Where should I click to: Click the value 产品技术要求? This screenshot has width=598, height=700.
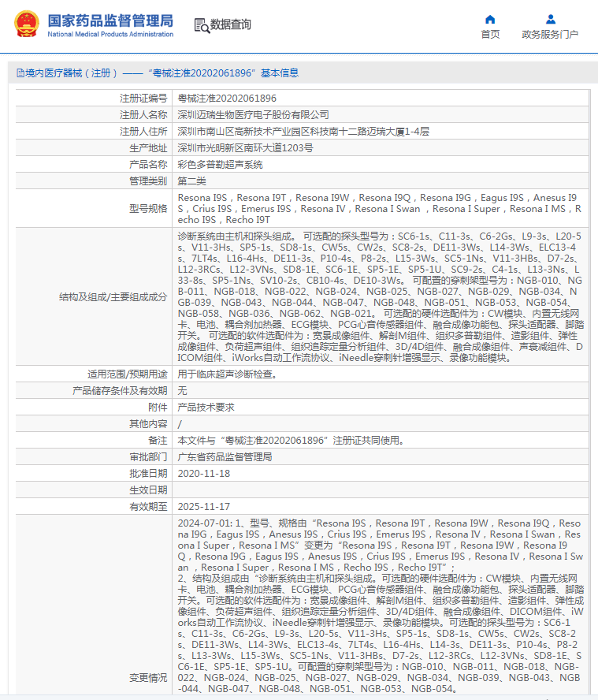click(206, 407)
